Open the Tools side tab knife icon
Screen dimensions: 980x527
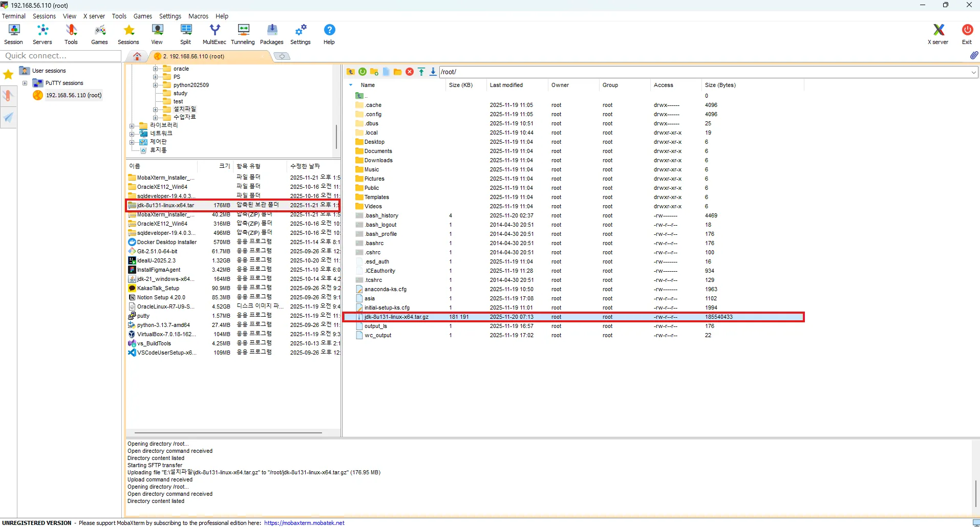[x=8, y=96]
